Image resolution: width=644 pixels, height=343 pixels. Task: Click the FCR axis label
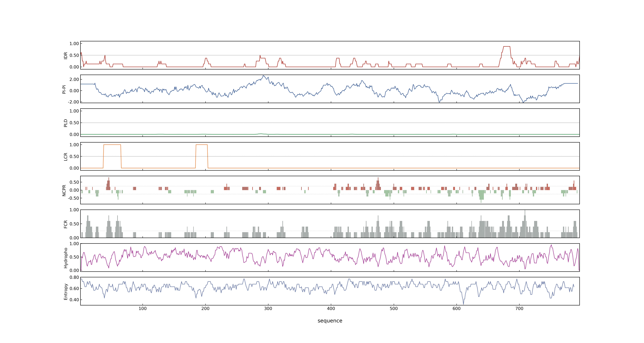point(66,224)
